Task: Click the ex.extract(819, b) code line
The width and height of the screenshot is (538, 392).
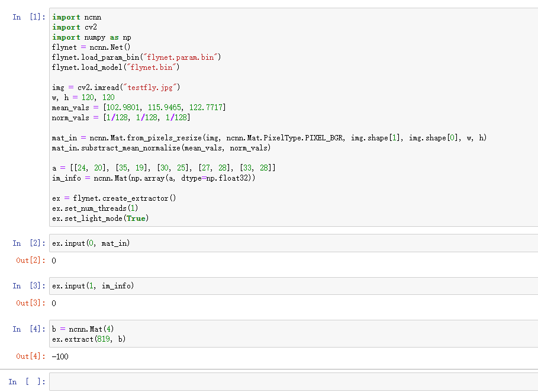Action: point(89,339)
